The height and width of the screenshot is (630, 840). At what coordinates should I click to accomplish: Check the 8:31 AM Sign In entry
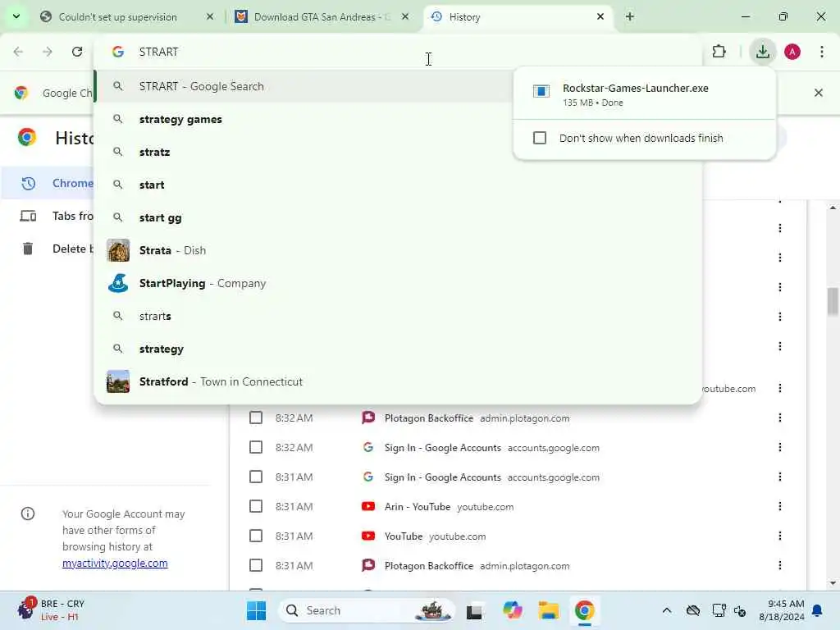(256, 477)
